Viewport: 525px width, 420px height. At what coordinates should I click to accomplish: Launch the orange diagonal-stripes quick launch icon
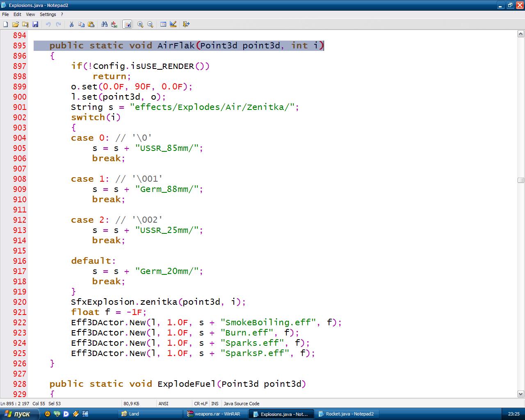pyautogui.click(x=76, y=414)
